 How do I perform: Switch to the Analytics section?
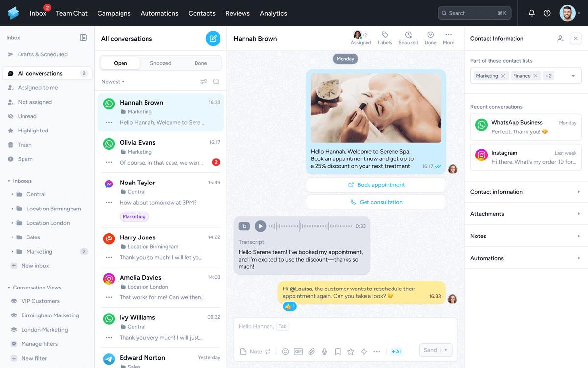click(273, 13)
